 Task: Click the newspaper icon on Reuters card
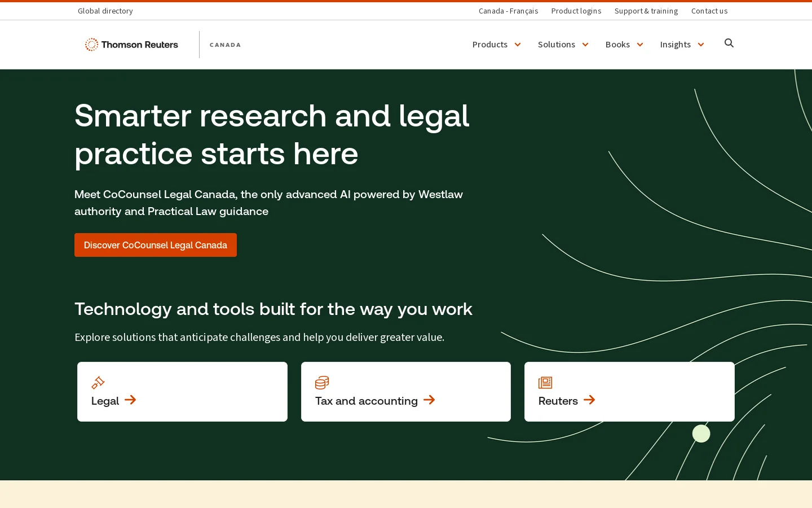pyautogui.click(x=545, y=383)
